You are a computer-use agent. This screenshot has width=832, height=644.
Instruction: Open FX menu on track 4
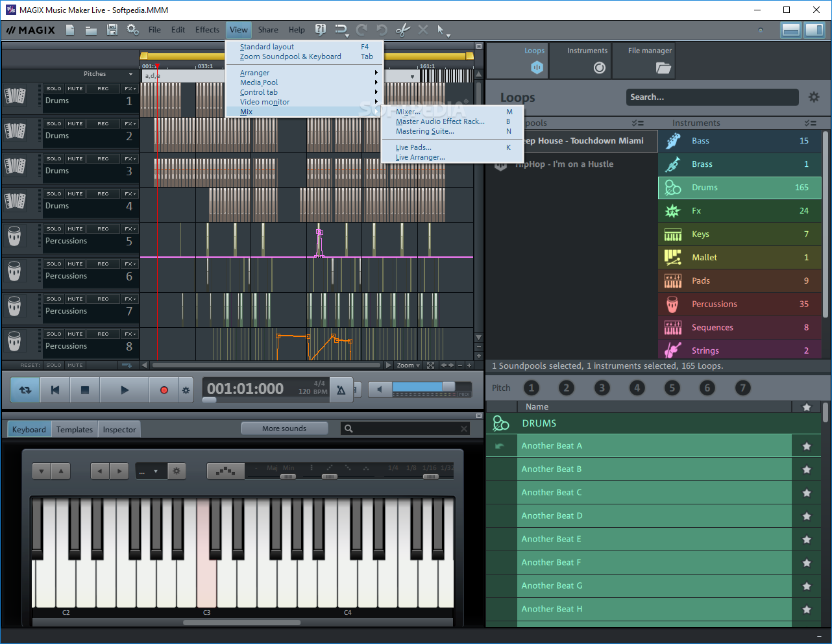[130, 194]
